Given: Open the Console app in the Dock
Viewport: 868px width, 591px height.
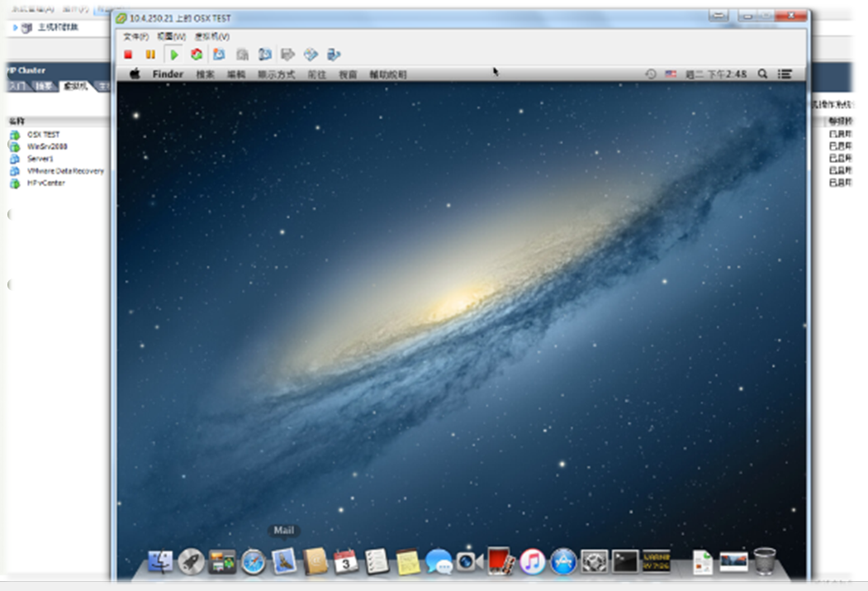Looking at the screenshot, I should 656,561.
